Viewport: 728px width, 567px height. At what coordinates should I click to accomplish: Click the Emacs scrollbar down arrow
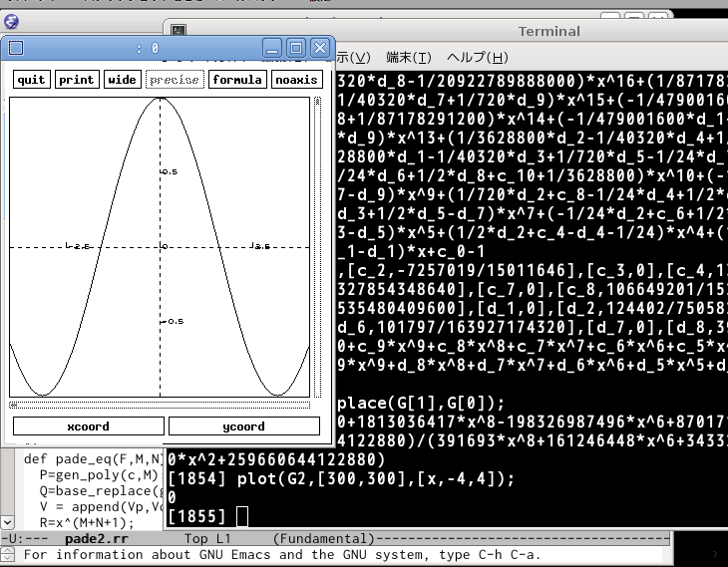coord(7,522)
